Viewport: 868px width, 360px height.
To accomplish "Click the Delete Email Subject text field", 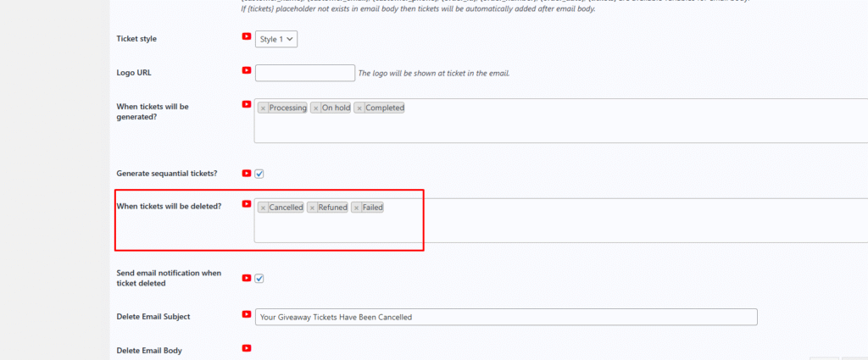I will click(505, 317).
